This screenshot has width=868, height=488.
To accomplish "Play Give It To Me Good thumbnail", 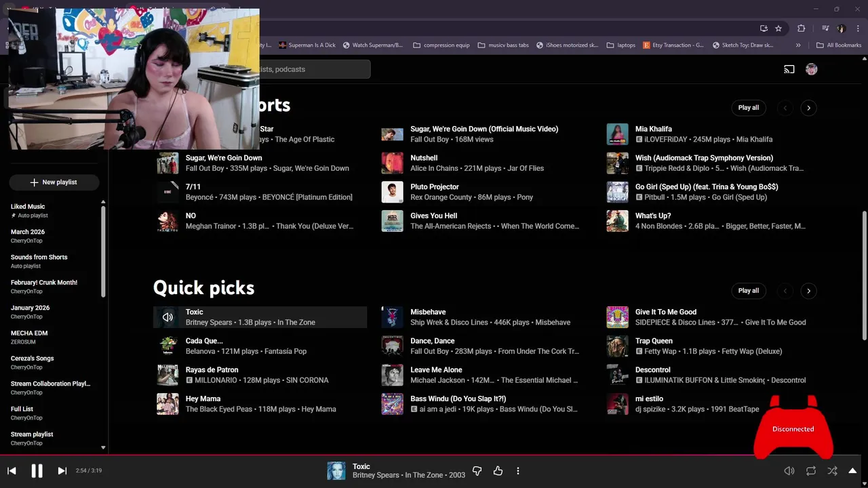I will 617,317.
